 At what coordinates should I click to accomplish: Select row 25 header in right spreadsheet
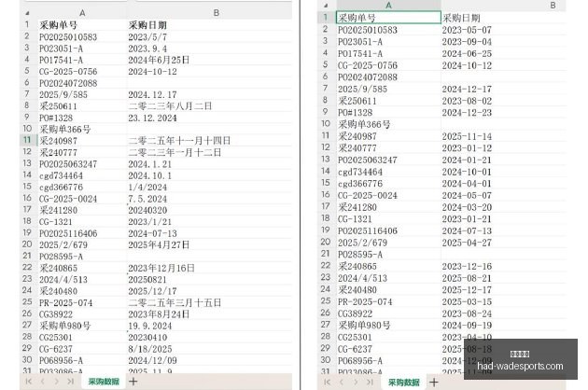point(326,301)
